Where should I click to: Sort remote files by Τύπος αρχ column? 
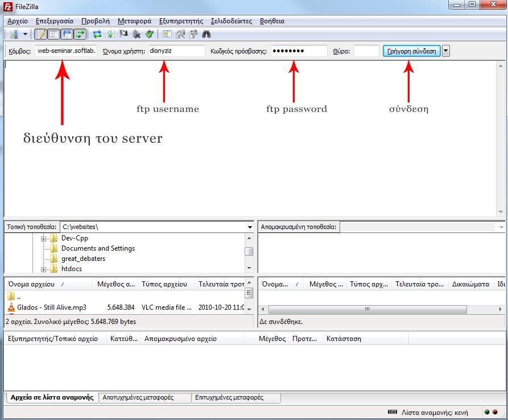(369, 284)
